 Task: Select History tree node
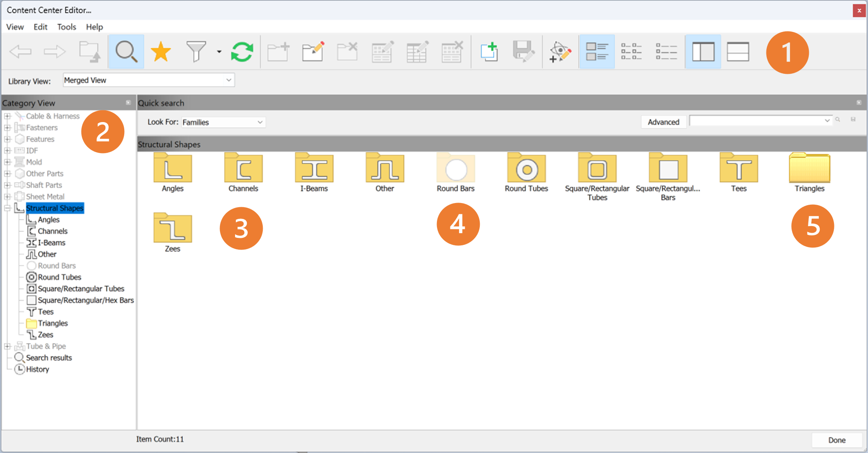(x=37, y=370)
